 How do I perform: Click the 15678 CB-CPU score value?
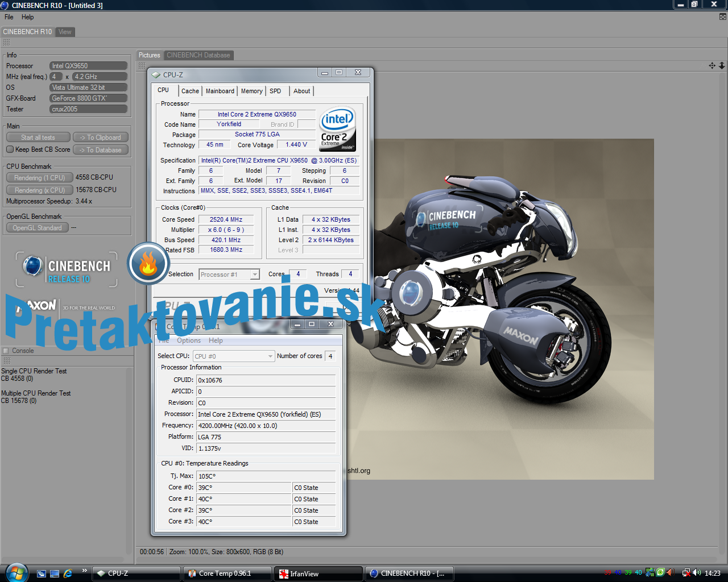coord(96,190)
